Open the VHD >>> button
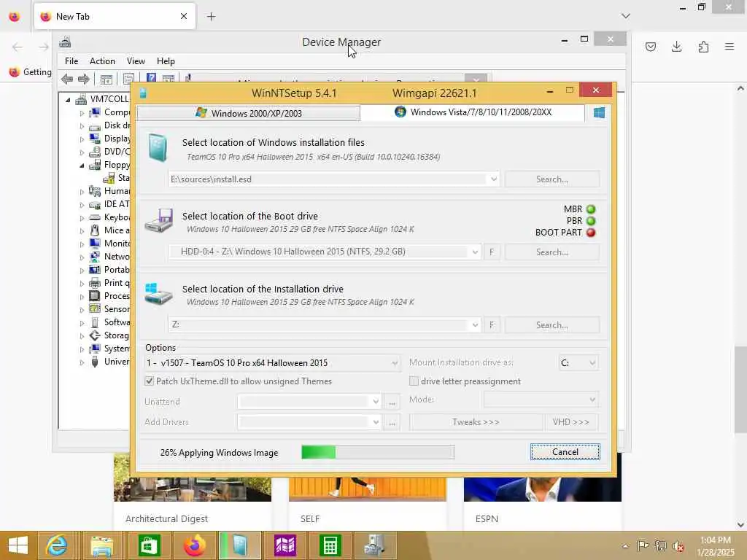 (x=570, y=422)
